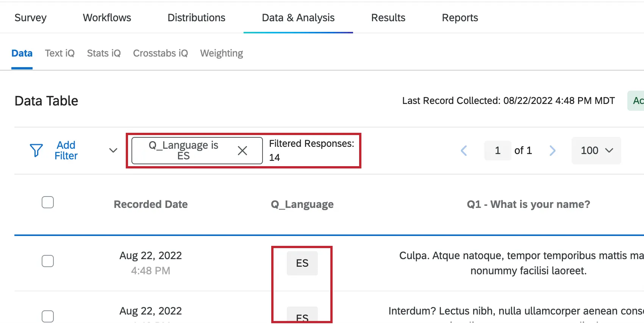Navigate to the Distributions section
Screen dimensions: 644x324
196,17
